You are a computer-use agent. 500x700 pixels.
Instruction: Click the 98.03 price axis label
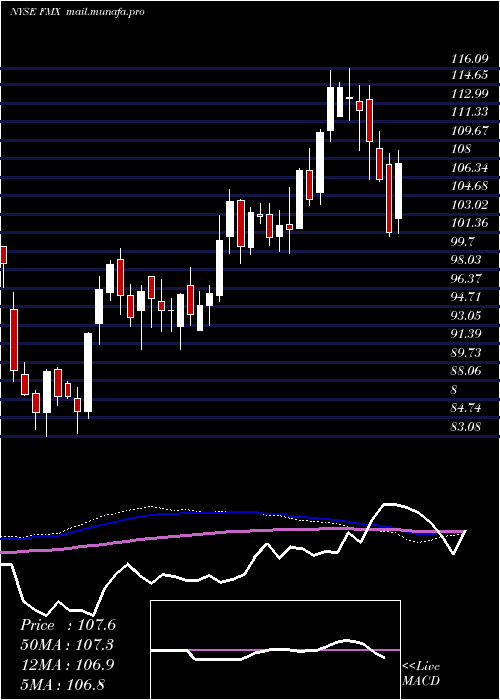(466, 260)
